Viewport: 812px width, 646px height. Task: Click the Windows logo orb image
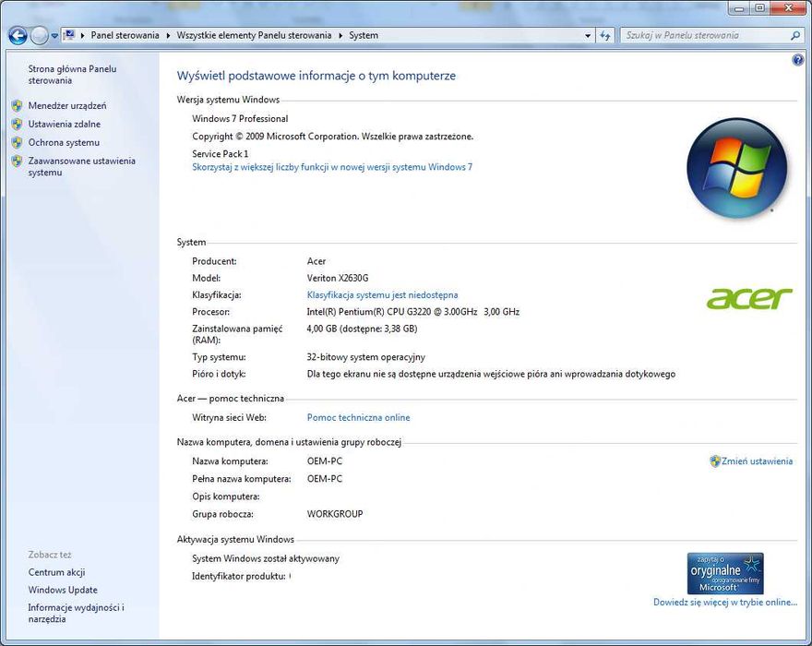pos(736,168)
